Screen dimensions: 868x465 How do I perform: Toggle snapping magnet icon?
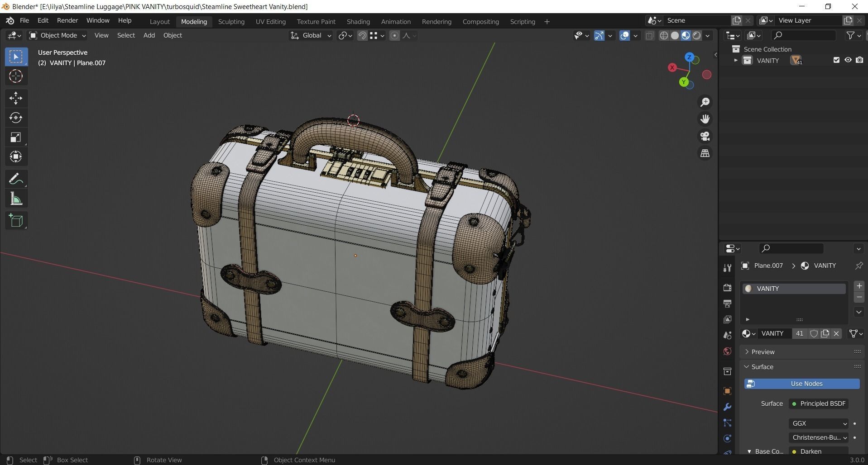point(362,35)
